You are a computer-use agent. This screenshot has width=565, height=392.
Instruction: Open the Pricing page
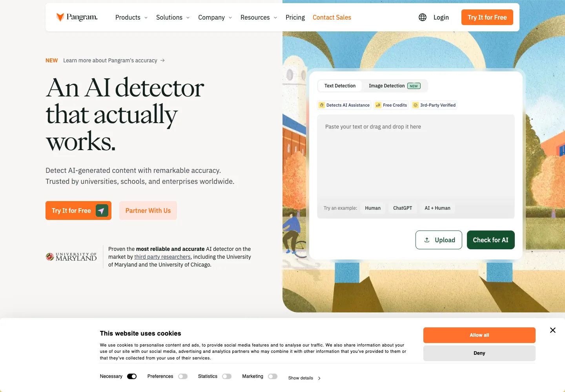click(295, 17)
